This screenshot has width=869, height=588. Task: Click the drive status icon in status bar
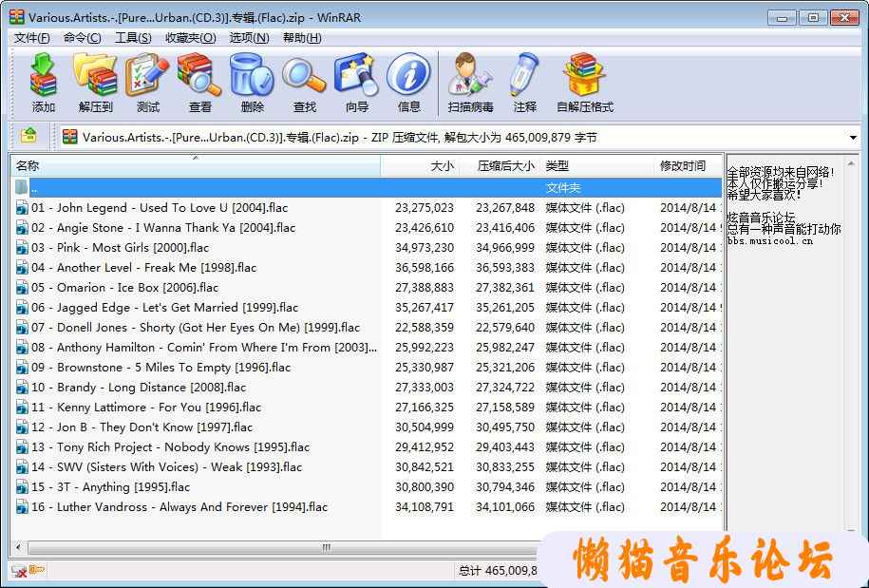(x=19, y=571)
